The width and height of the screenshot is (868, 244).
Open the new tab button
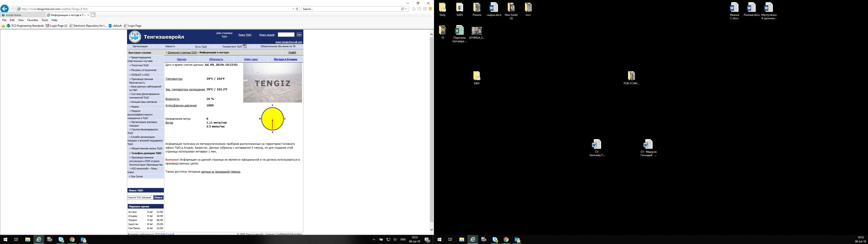(93, 15)
